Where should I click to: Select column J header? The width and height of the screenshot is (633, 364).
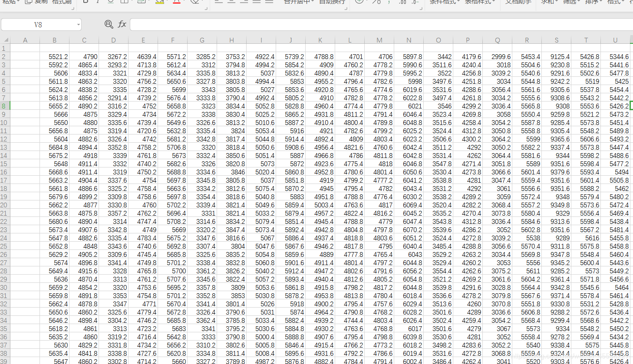291,40
